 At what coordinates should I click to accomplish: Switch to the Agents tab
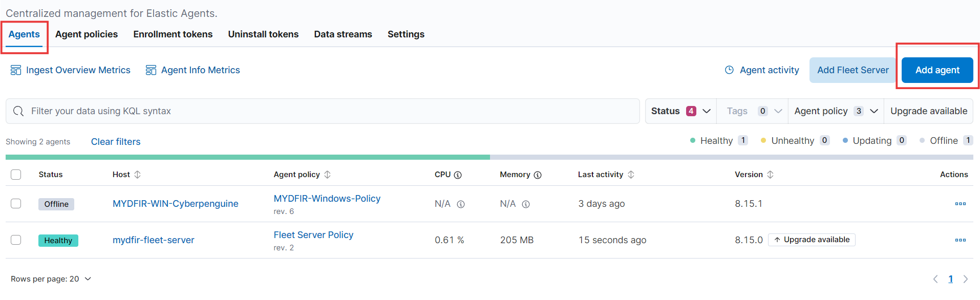point(24,34)
